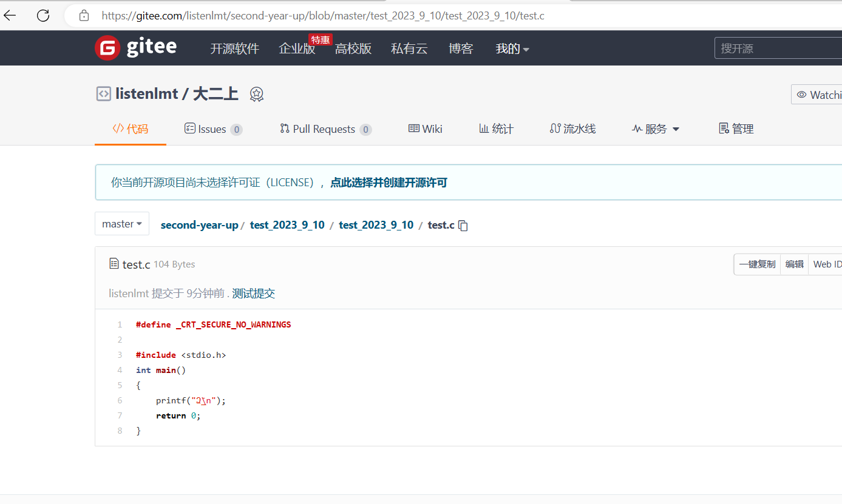Open the Pull Requests tab
Screen dimensions: 842x504
[x=325, y=129]
